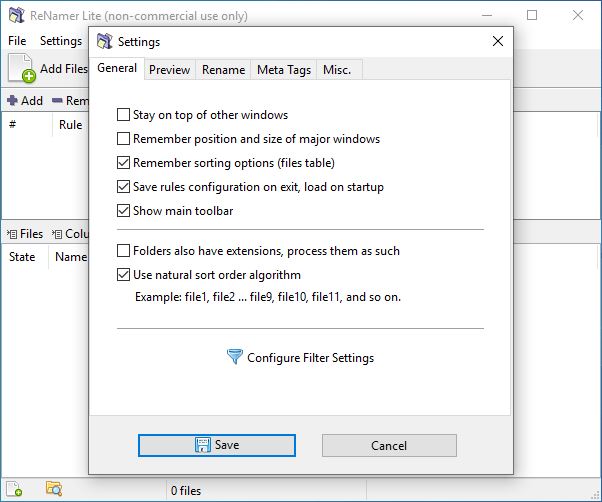Click the Rule column header
Viewport: 602px width, 502px height.
(71, 124)
